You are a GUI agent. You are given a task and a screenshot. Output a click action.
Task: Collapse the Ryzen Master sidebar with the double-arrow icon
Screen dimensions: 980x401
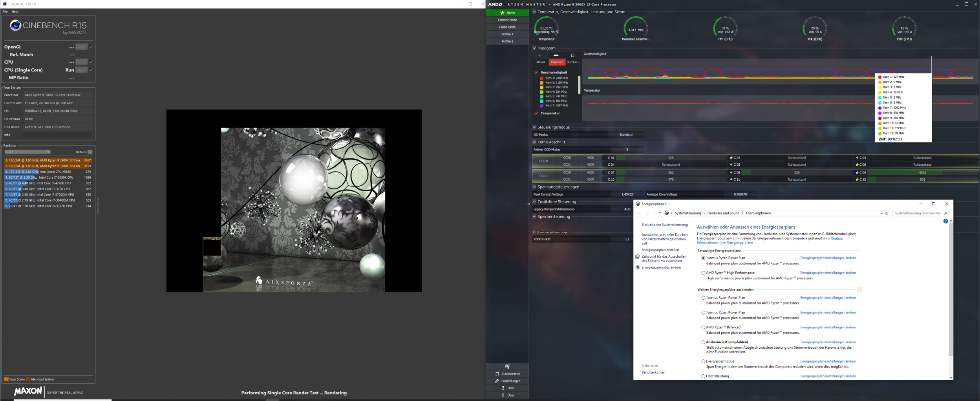pos(529,204)
